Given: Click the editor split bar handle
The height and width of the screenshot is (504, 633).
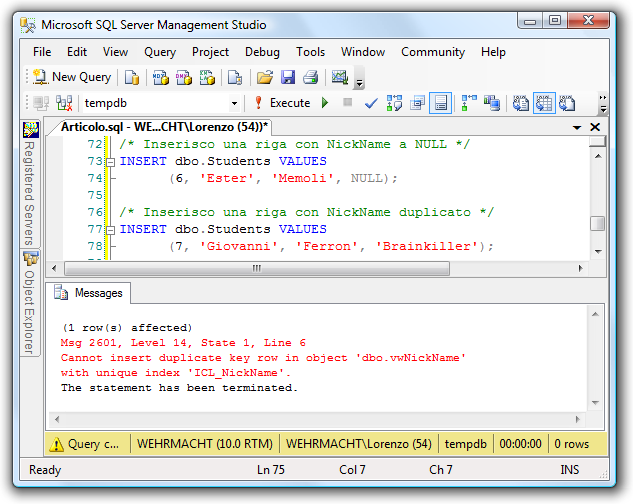Looking at the screenshot, I should [598, 141].
